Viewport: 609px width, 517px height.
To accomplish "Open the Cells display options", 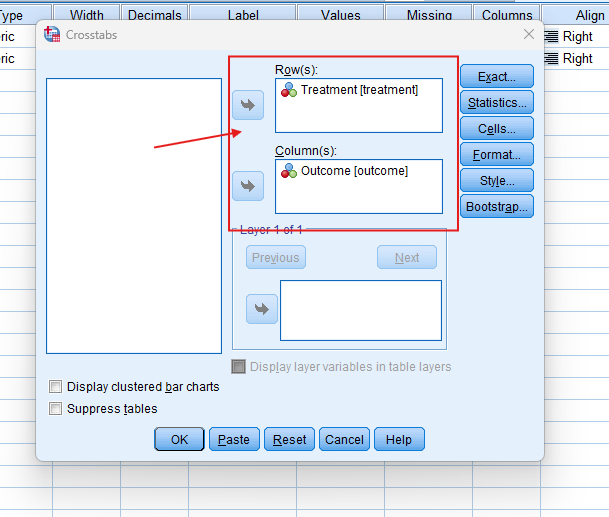I will (496, 129).
